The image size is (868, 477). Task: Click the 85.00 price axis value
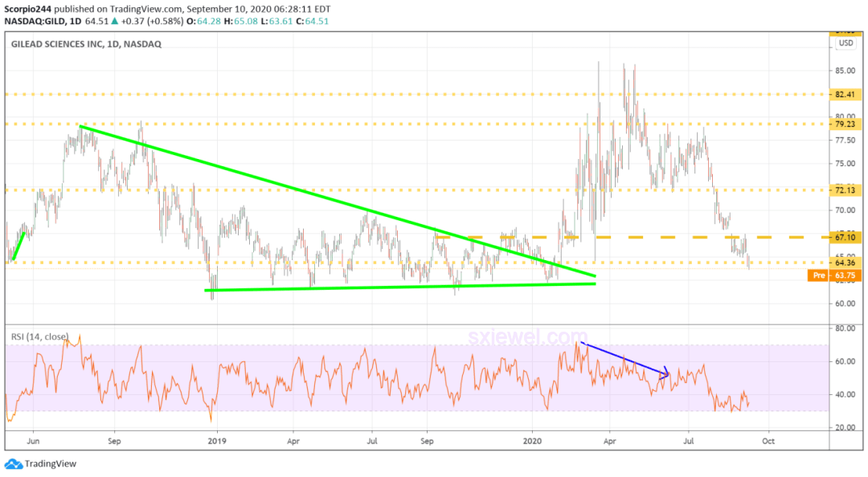[x=845, y=71]
